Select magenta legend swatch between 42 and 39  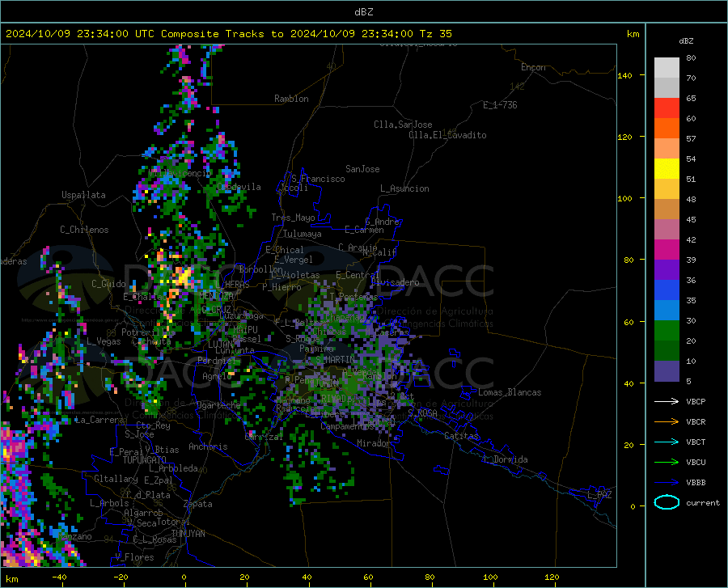pos(667,250)
